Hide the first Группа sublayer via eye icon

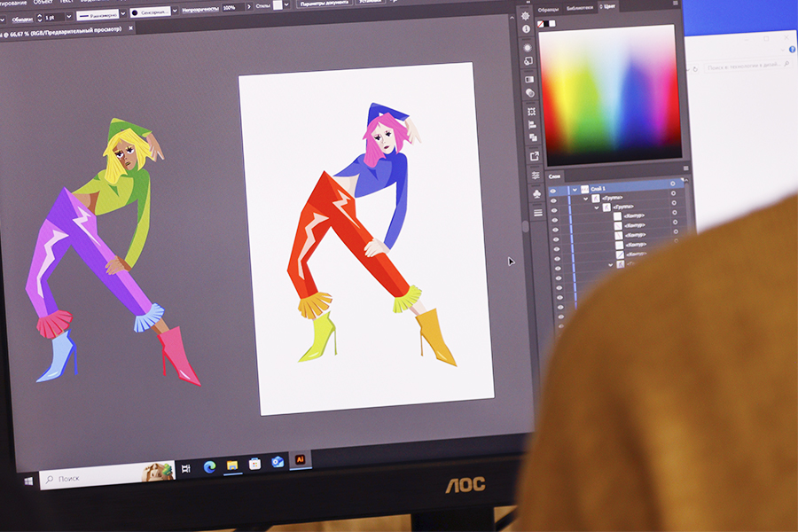point(554,199)
